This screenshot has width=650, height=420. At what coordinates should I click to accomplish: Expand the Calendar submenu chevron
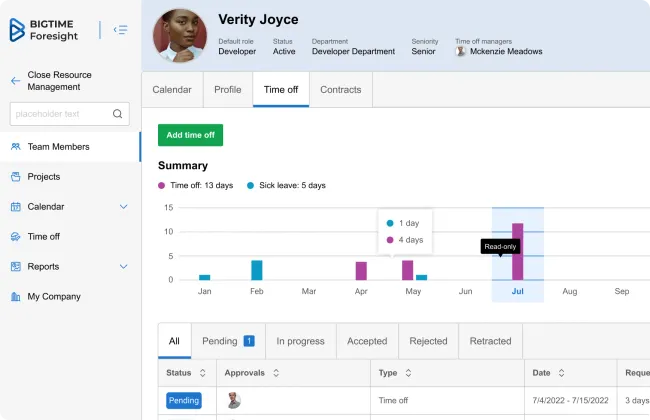[124, 207]
